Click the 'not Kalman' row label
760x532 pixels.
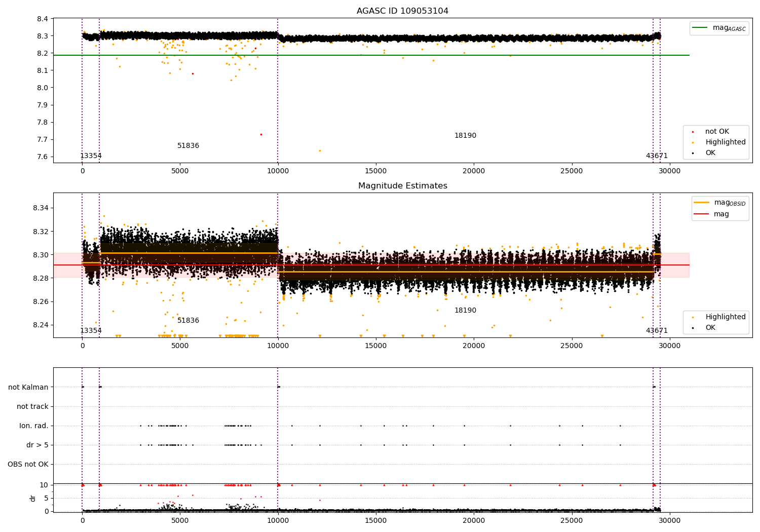28,387
